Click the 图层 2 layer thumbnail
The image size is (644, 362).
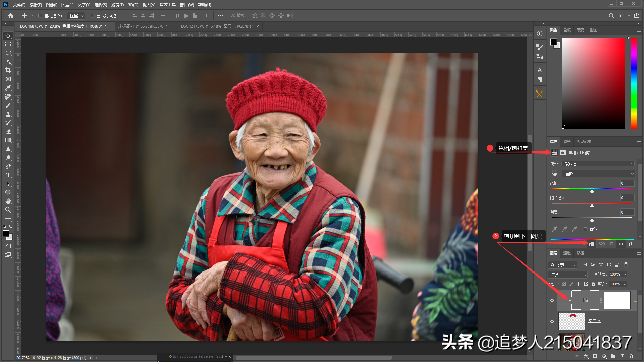pyautogui.click(x=572, y=321)
